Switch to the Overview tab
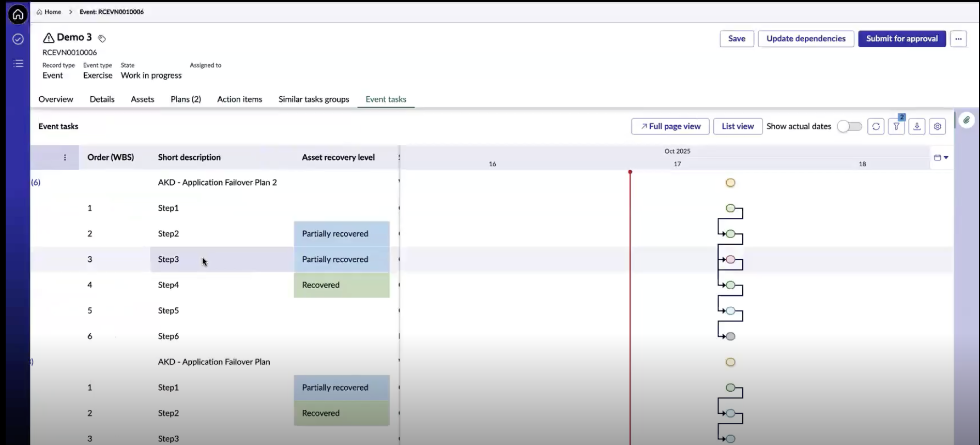The width and height of the screenshot is (980, 445). (56, 99)
